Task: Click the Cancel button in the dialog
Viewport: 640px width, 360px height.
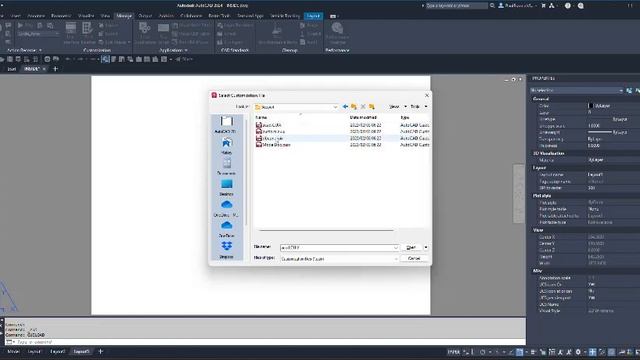Action: coord(414,258)
